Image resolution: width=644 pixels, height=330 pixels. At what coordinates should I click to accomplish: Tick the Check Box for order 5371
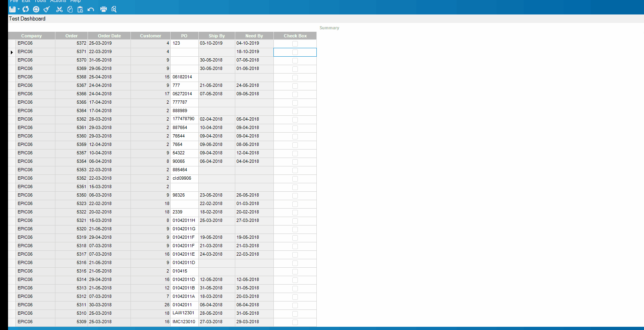pos(295,52)
